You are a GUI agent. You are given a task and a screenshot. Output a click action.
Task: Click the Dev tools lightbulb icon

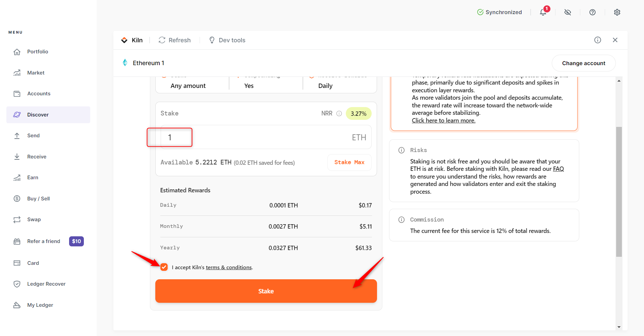pos(212,40)
